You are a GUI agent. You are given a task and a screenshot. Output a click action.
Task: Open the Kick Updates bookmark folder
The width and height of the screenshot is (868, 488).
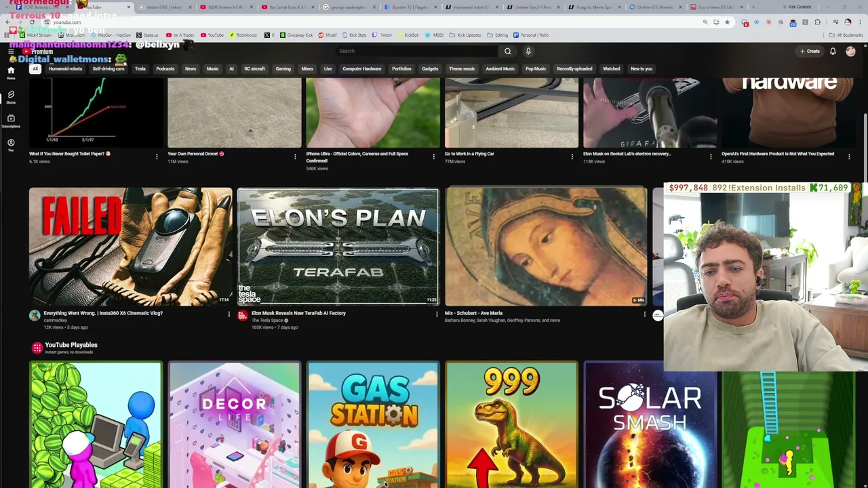[x=465, y=35]
